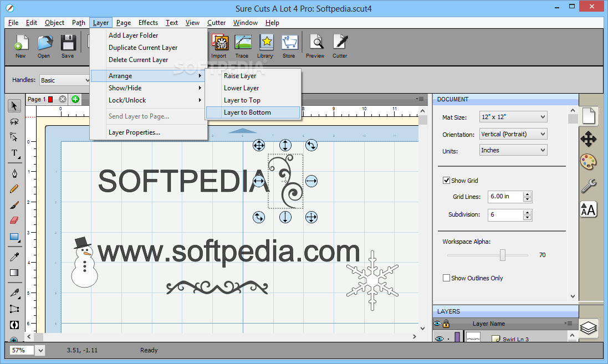
Task: Open the Store toolbar icon
Action: pyautogui.click(x=289, y=46)
